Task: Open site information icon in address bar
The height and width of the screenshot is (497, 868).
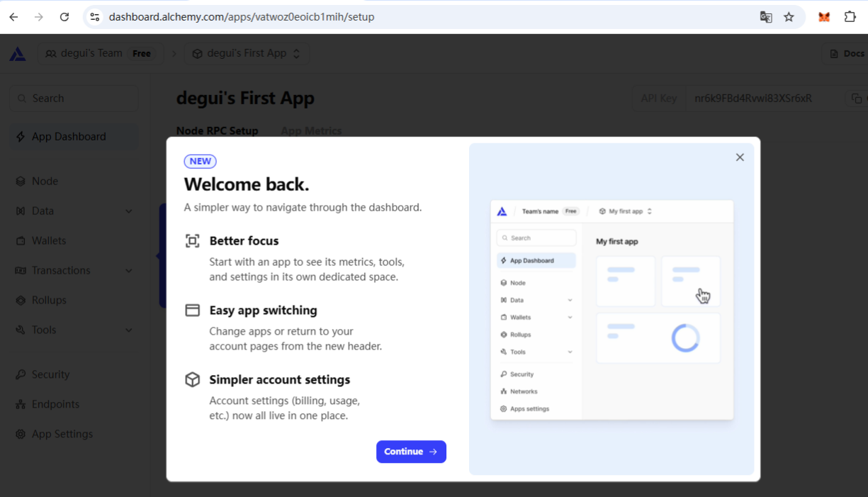Action: 95,17
